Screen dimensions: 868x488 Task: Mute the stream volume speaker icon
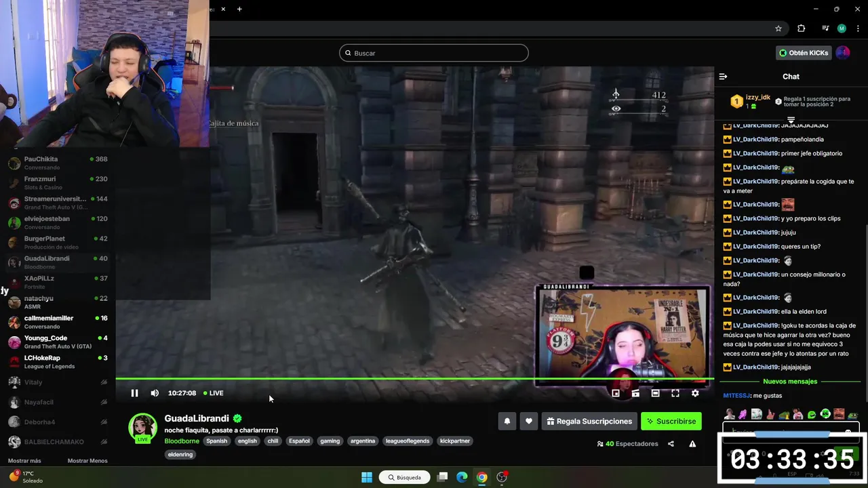pyautogui.click(x=155, y=393)
